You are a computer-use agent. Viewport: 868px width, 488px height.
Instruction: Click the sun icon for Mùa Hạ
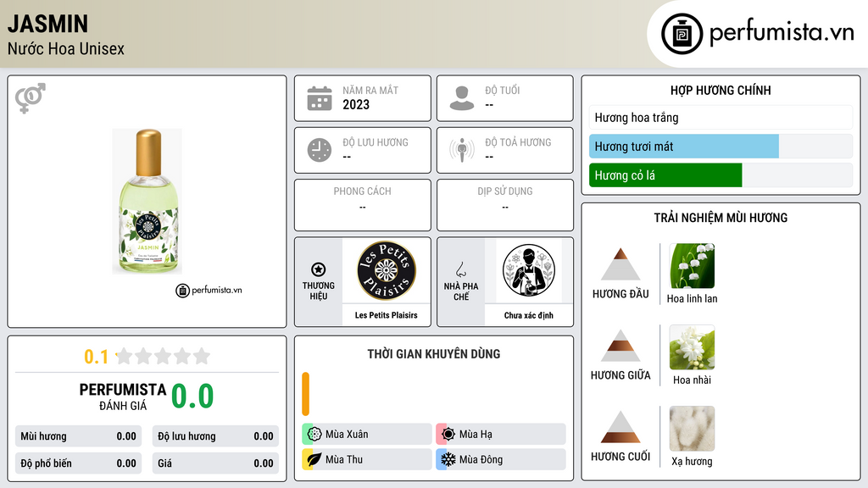[448, 435]
